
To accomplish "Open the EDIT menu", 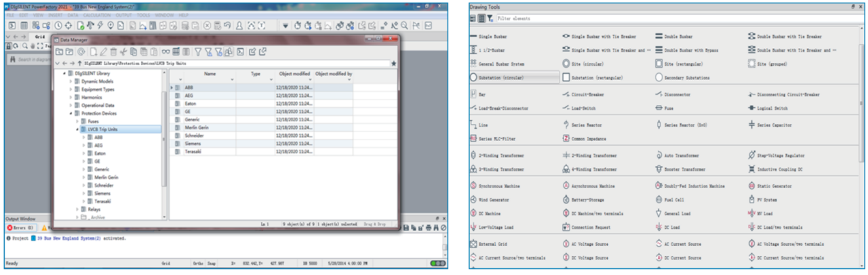I will (x=25, y=14).
